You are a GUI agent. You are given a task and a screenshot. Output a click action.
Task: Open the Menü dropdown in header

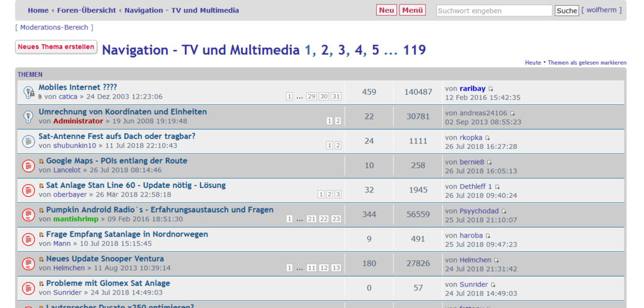click(412, 10)
